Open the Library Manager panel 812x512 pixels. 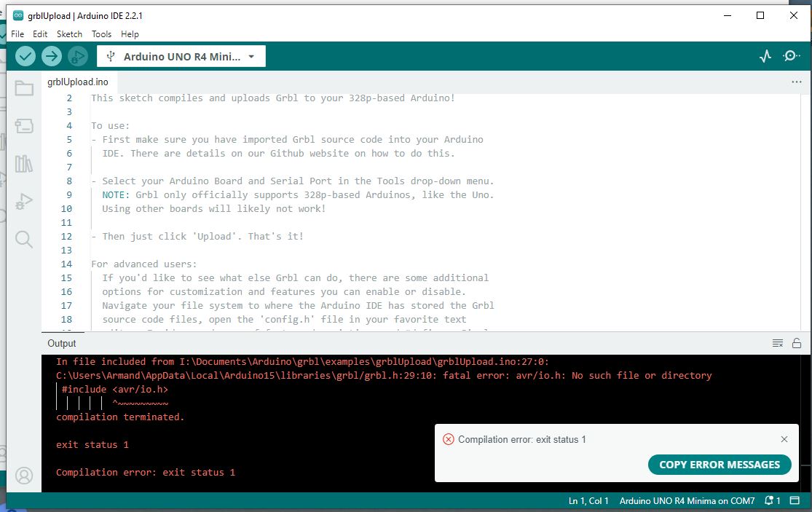pos(24,164)
